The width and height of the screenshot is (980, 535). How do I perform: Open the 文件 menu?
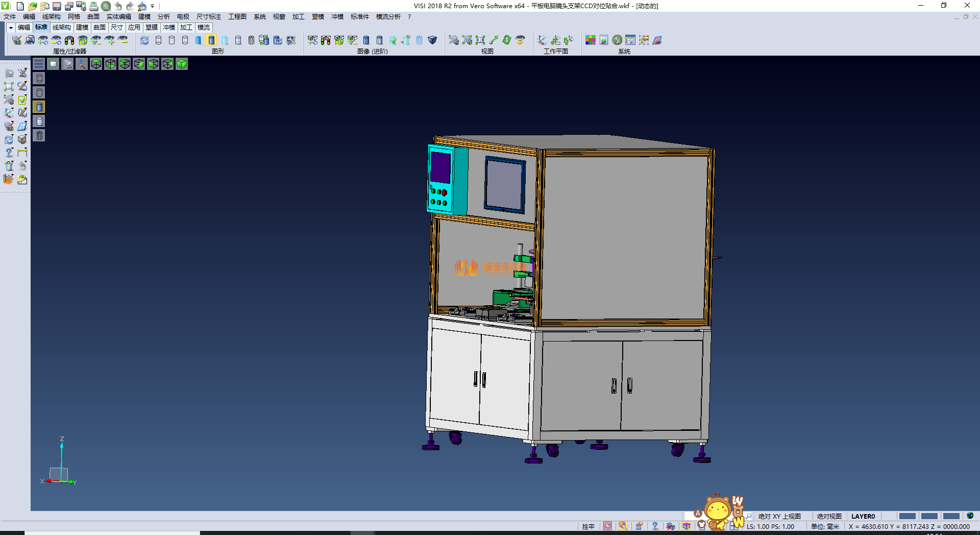pyautogui.click(x=10, y=17)
